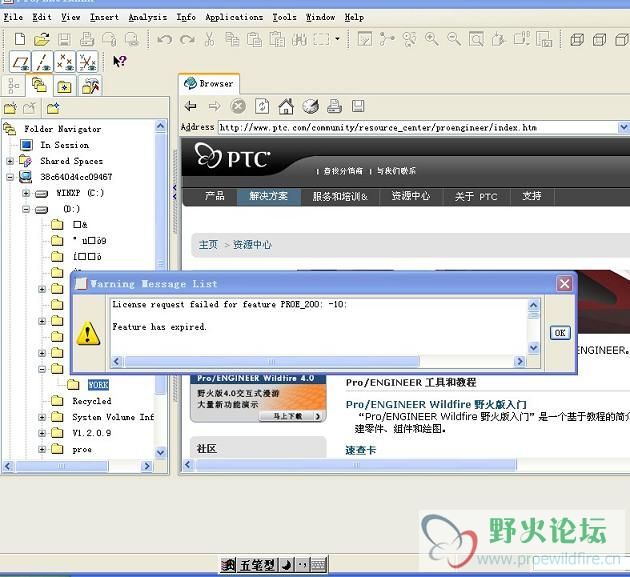
Task: Collapse the 38c640d4cc09467 computer node
Action: tap(10, 177)
